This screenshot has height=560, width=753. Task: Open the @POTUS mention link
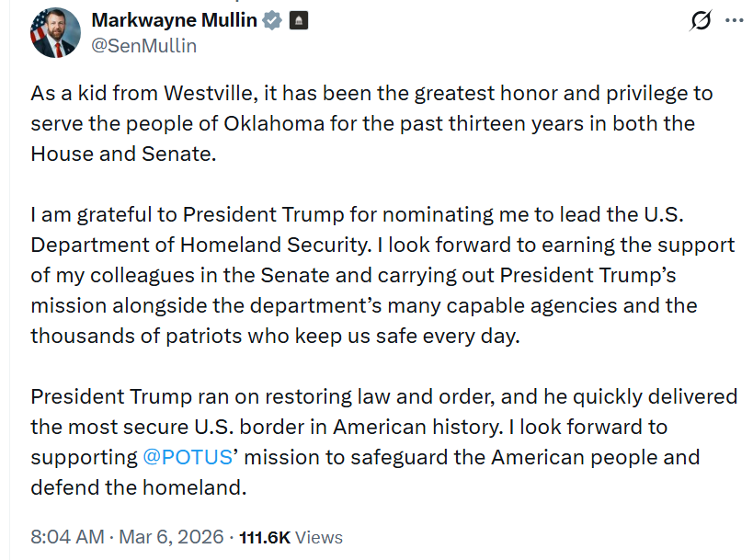coord(191,457)
